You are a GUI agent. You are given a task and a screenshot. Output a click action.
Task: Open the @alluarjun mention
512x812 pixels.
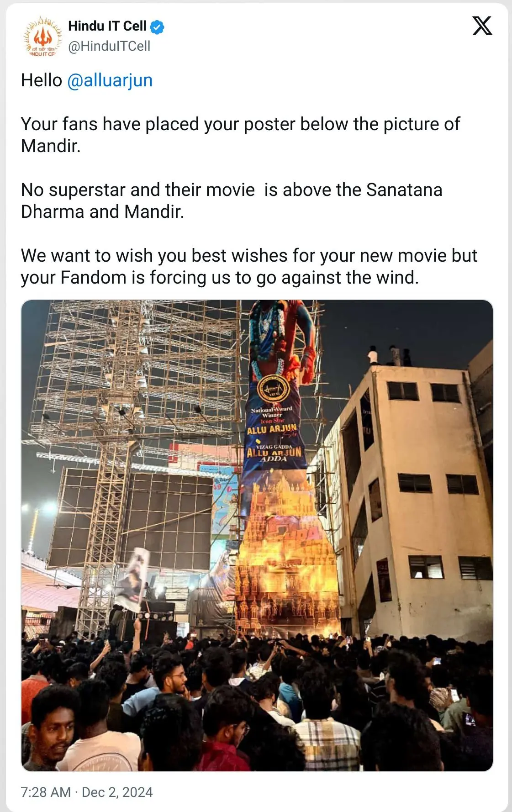[110, 80]
